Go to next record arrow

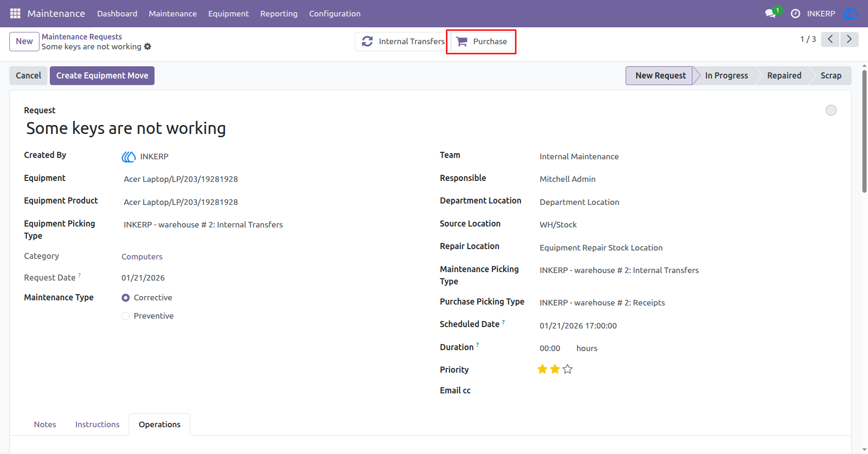(x=849, y=39)
